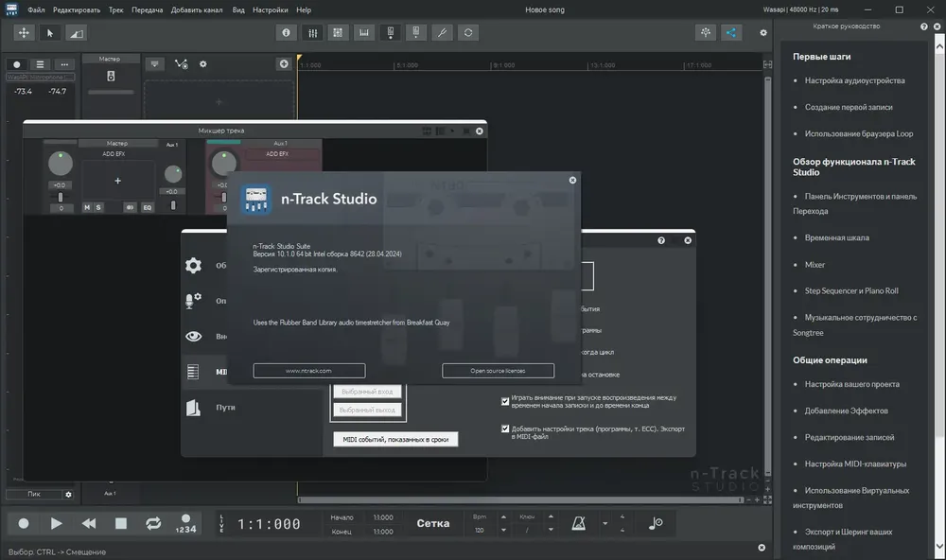Open the Добавить канал menu
This screenshot has height=560, width=946.
tap(197, 9)
